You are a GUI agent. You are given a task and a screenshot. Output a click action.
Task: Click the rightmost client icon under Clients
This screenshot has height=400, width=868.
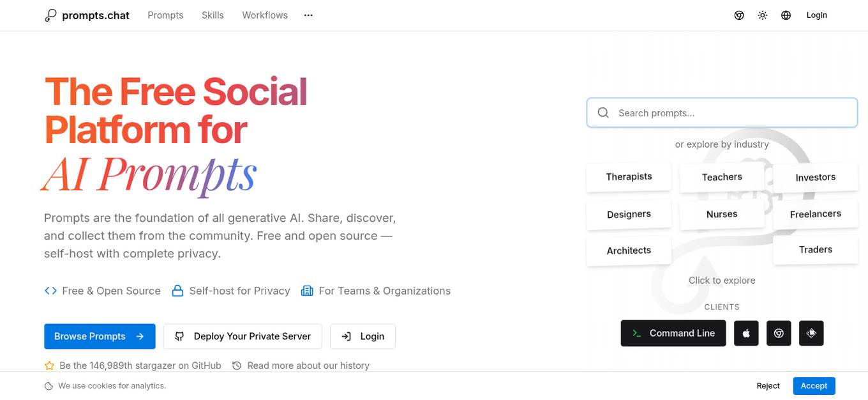[811, 333]
